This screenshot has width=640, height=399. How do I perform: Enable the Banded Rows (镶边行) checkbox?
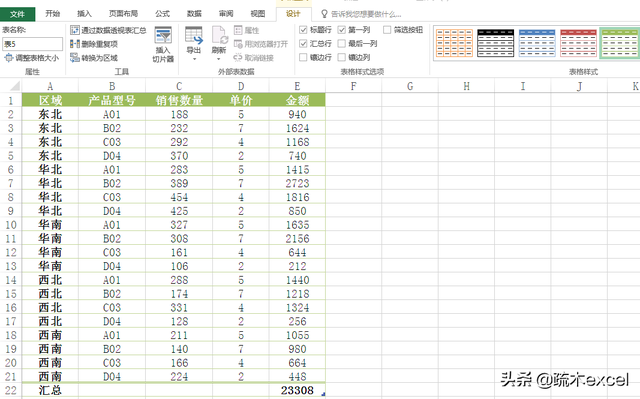(x=303, y=57)
